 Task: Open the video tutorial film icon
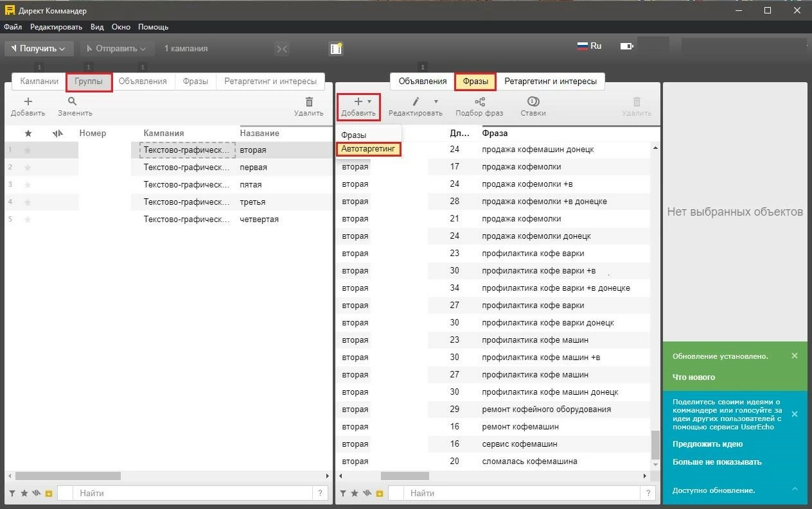(335, 48)
